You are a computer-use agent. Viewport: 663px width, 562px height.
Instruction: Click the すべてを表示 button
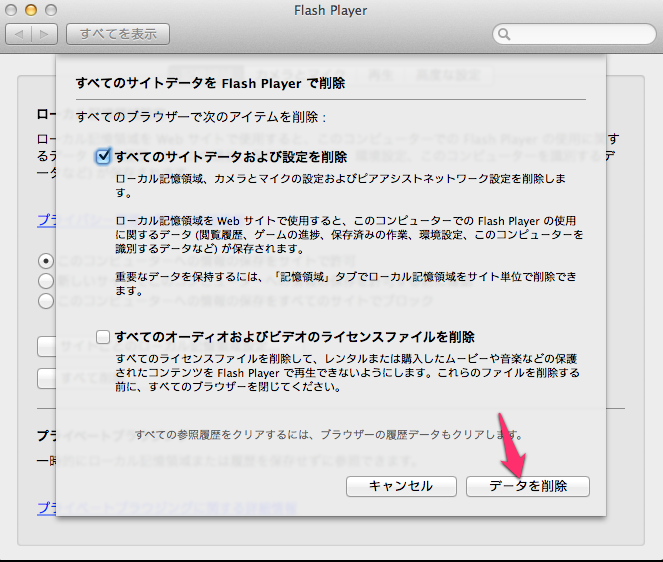pos(118,34)
